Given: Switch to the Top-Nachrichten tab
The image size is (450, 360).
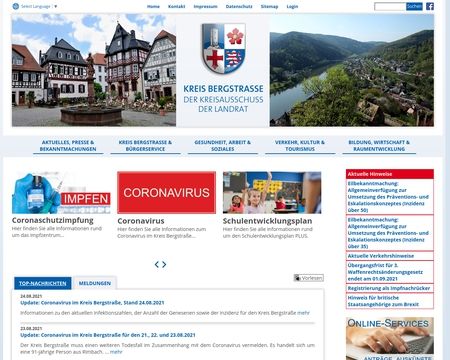Looking at the screenshot, I should [x=43, y=283].
